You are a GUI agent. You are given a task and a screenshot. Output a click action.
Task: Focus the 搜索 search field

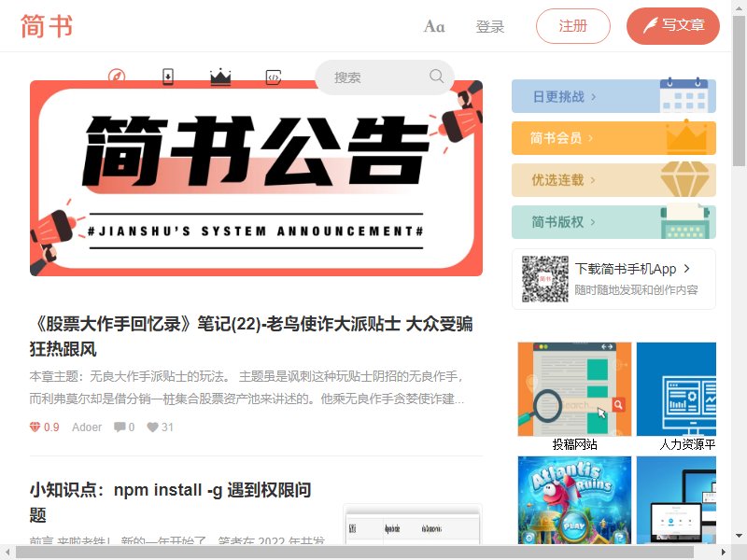click(x=385, y=77)
